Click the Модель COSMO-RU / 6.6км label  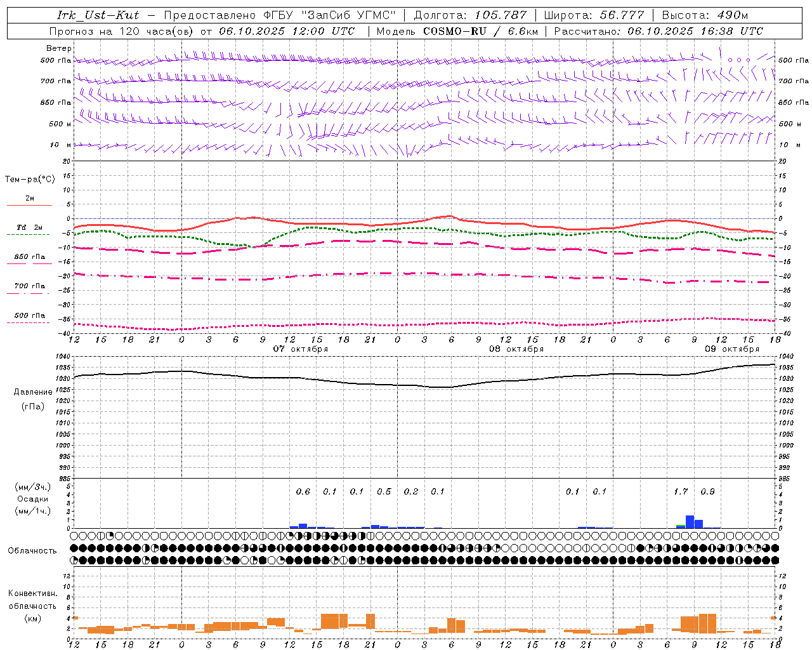[x=457, y=31]
